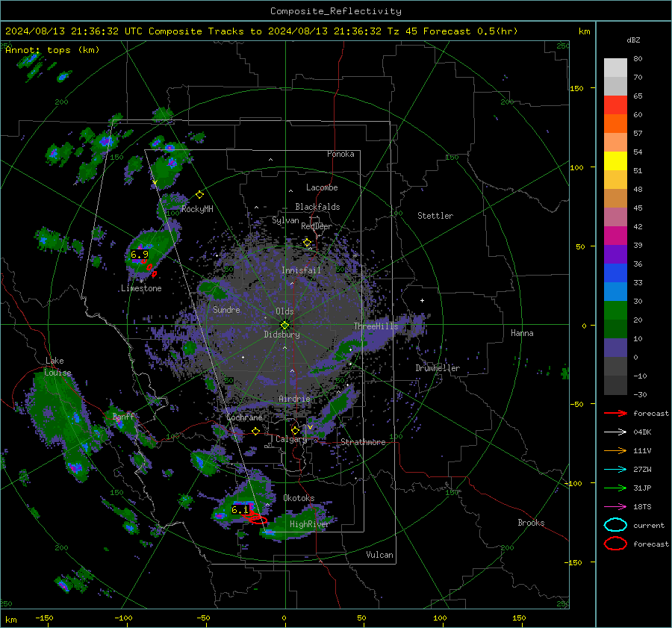The height and width of the screenshot is (628, 672).
Task: Select the 6.9 storm top label
Action: 140,255
